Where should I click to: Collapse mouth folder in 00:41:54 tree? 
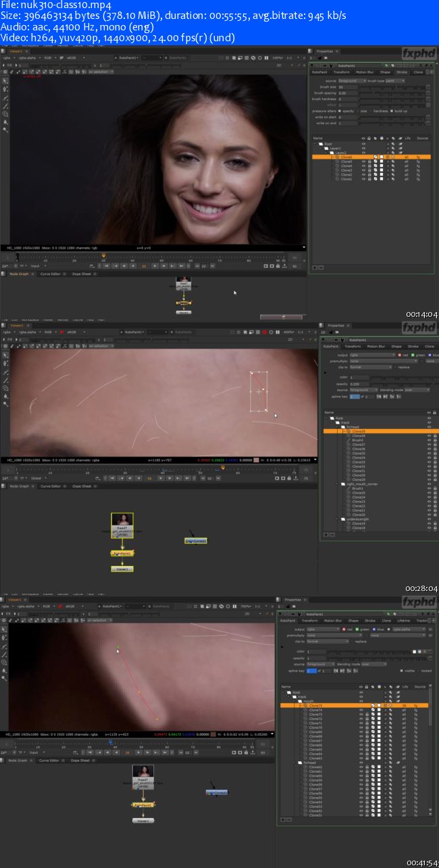294,701
